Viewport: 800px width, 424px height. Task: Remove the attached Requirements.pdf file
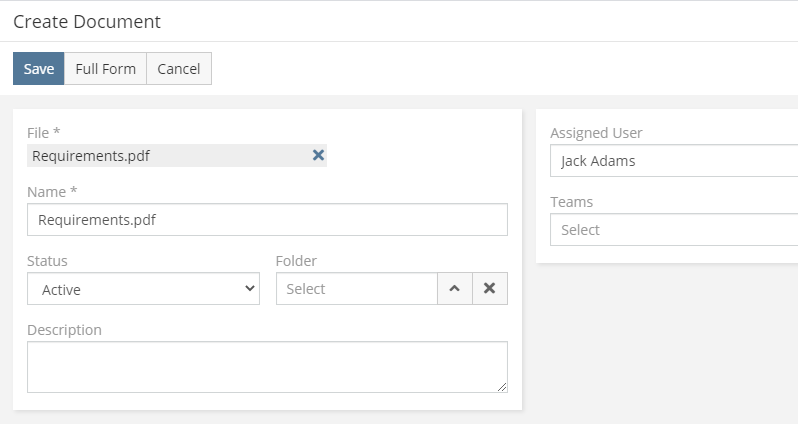click(x=318, y=155)
